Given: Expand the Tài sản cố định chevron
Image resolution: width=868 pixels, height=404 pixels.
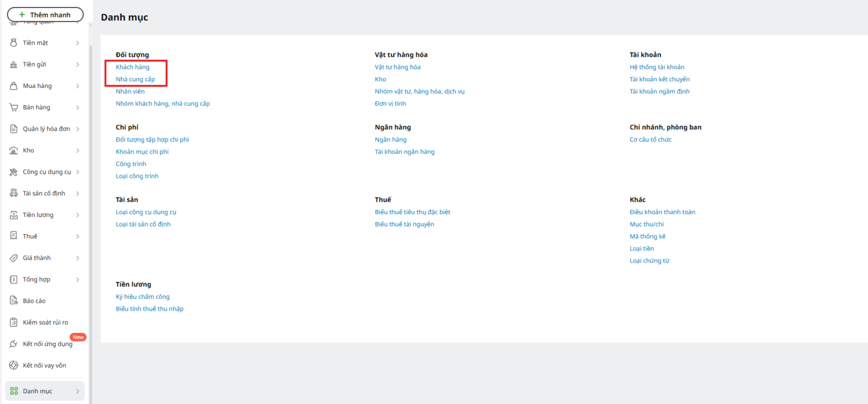Looking at the screenshot, I should click(x=78, y=194).
